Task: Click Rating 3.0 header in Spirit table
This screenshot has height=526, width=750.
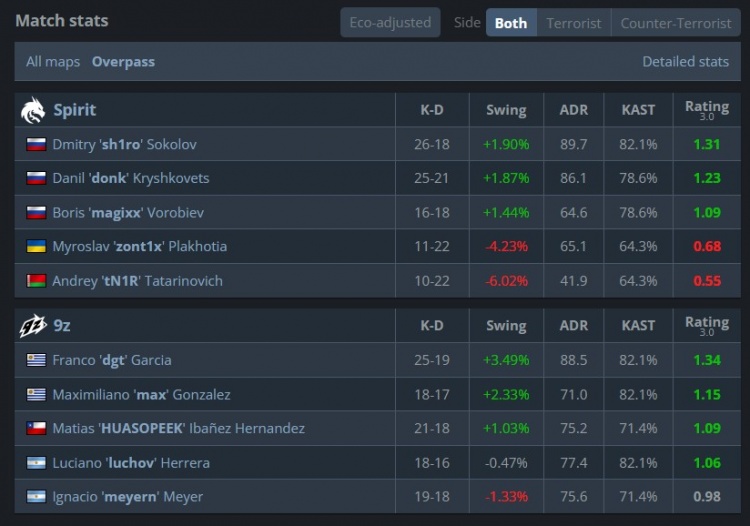Action: 707,110
